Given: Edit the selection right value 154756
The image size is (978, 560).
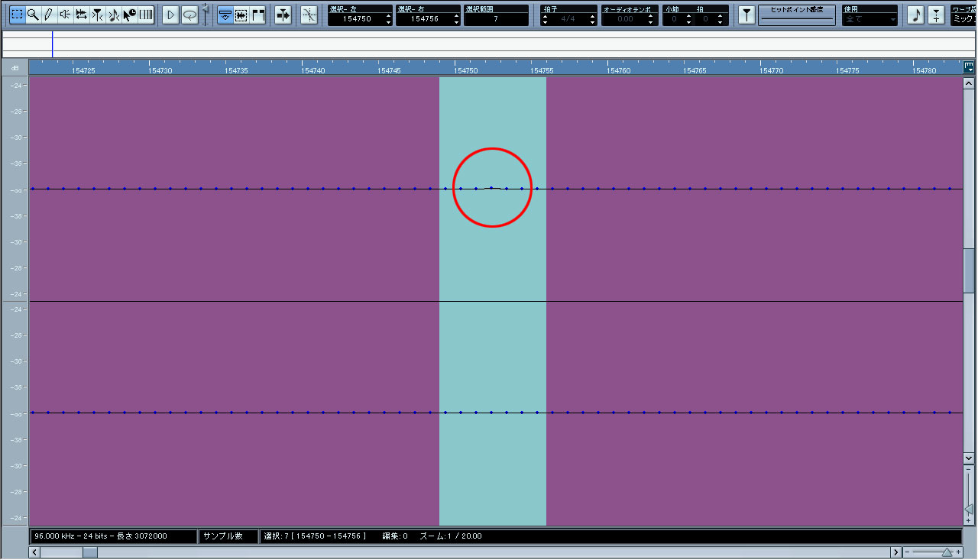Looking at the screenshot, I should 424,19.
